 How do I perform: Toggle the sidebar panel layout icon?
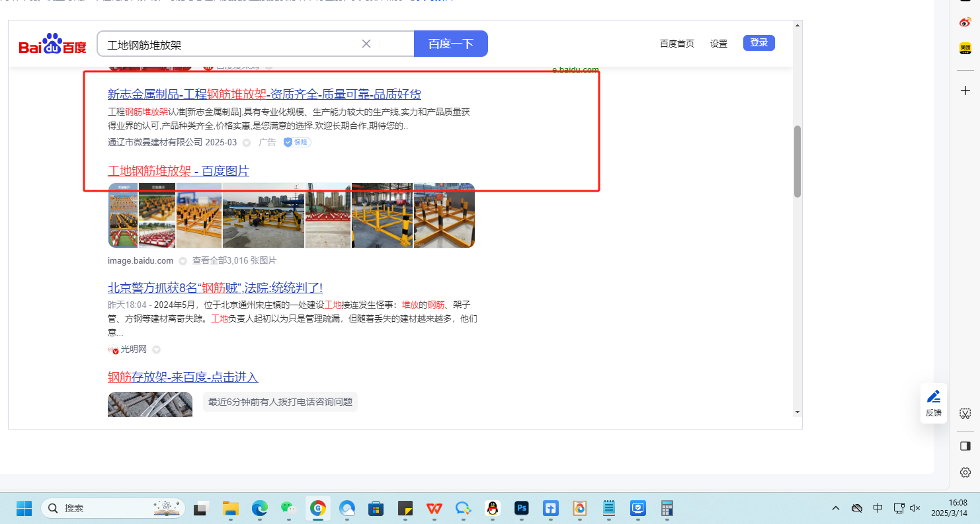(x=965, y=446)
